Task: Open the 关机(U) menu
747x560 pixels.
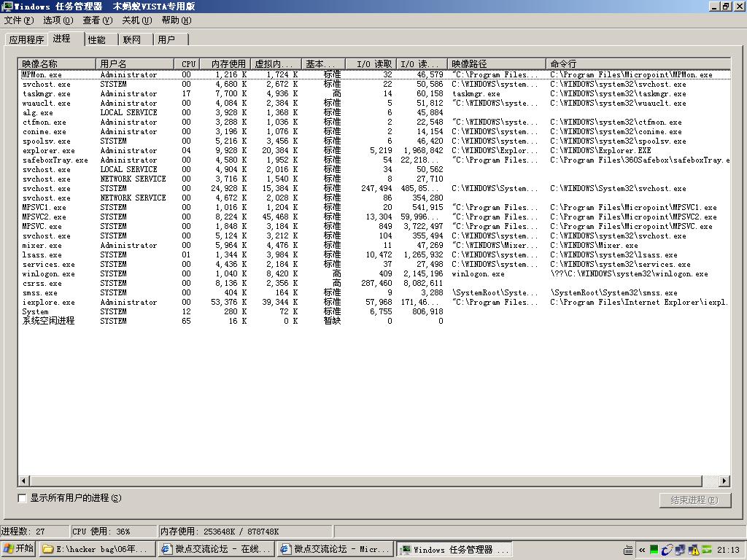Action: pyautogui.click(x=136, y=20)
